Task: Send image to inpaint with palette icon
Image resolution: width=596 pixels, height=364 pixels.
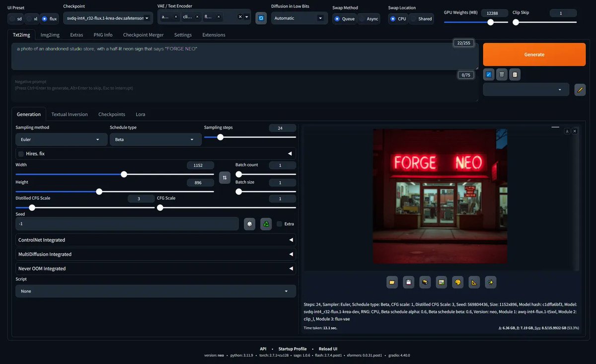Action: 458,282
